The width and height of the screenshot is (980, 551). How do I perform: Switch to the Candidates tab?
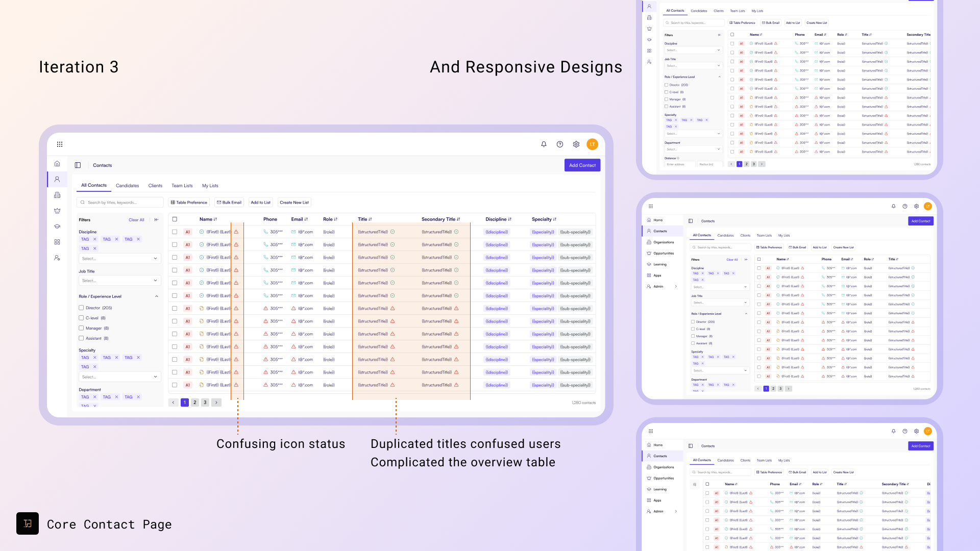[127, 186]
